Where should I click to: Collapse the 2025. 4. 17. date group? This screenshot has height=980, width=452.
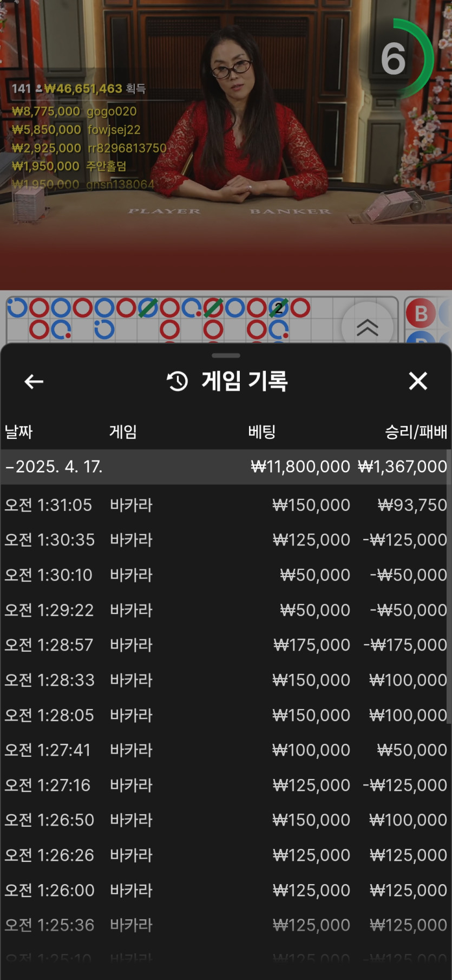pyautogui.click(x=10, y=466)
